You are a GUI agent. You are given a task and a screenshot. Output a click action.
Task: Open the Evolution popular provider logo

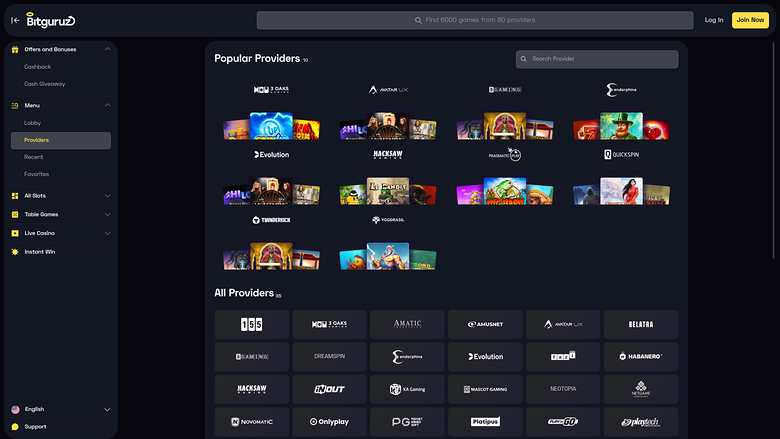pyautogui.click(x=271, y=155)
